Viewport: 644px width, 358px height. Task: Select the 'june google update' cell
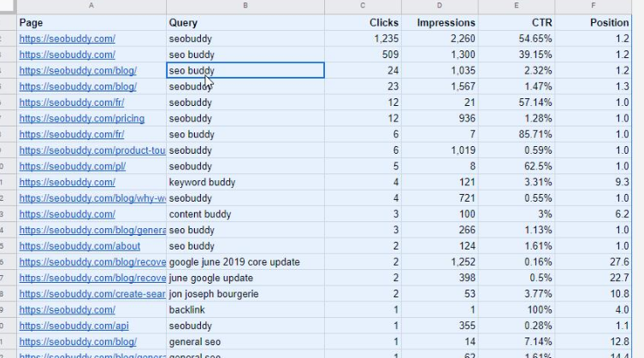tap(245, 278)
